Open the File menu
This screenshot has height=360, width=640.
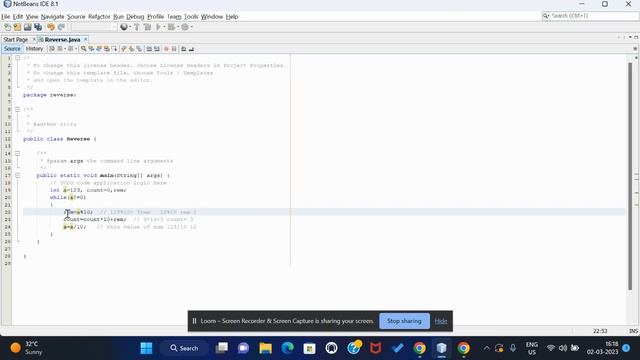click(x=5, y=17)
